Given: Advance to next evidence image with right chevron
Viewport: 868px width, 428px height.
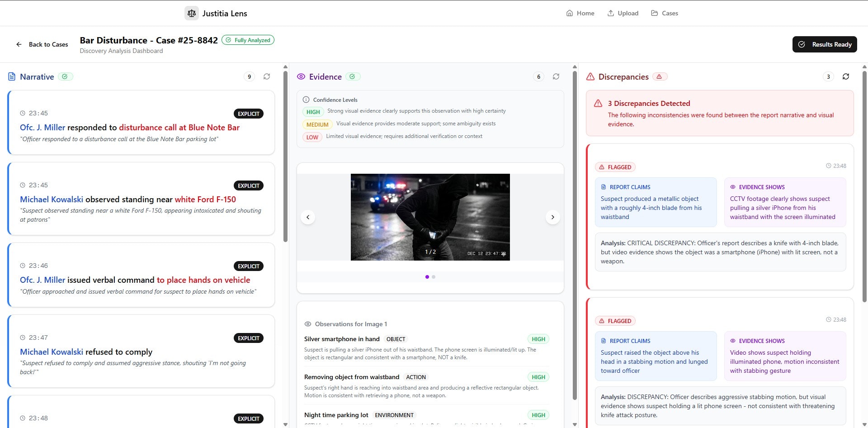Looking at the screenshot, I should [x=552, y=217].
